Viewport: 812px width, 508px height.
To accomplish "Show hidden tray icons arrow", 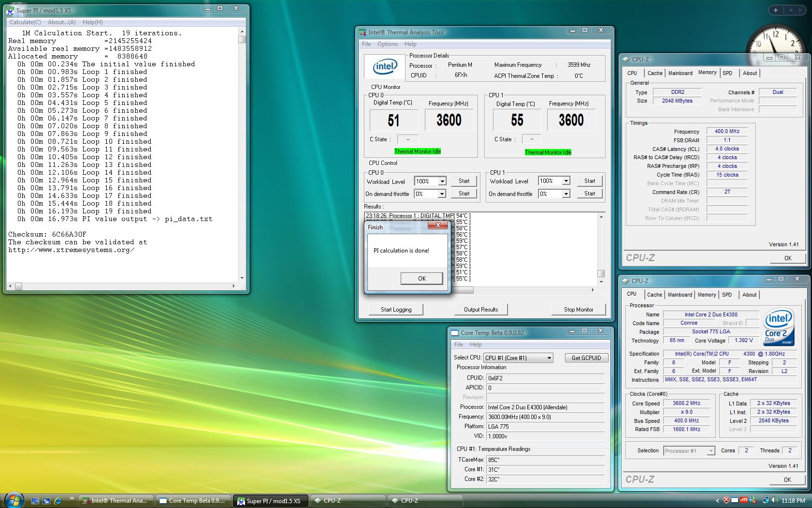I will tap(717, 501).
